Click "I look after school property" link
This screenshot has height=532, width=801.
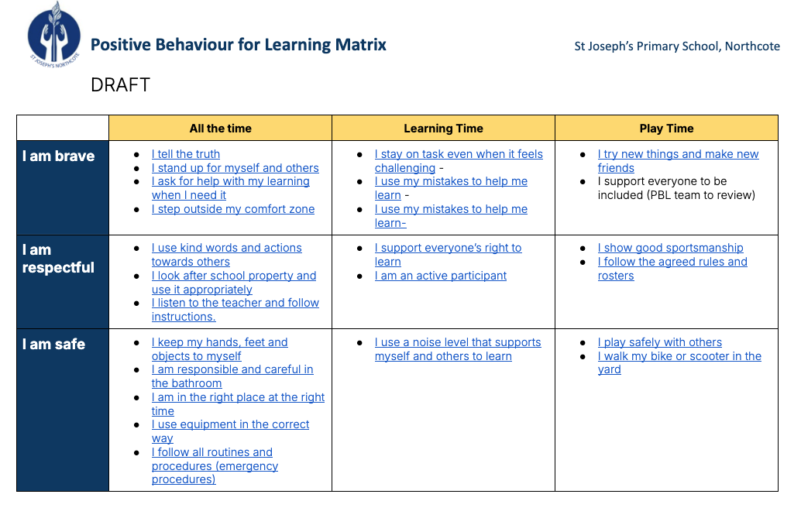(233, 283)
